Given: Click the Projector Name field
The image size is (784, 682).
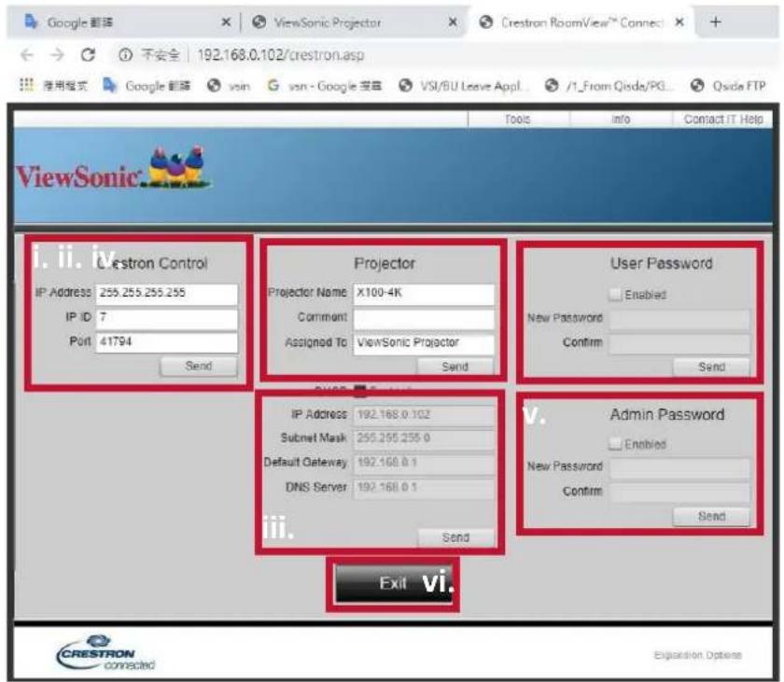Looking at the screenshot, I should click(424, 293).
